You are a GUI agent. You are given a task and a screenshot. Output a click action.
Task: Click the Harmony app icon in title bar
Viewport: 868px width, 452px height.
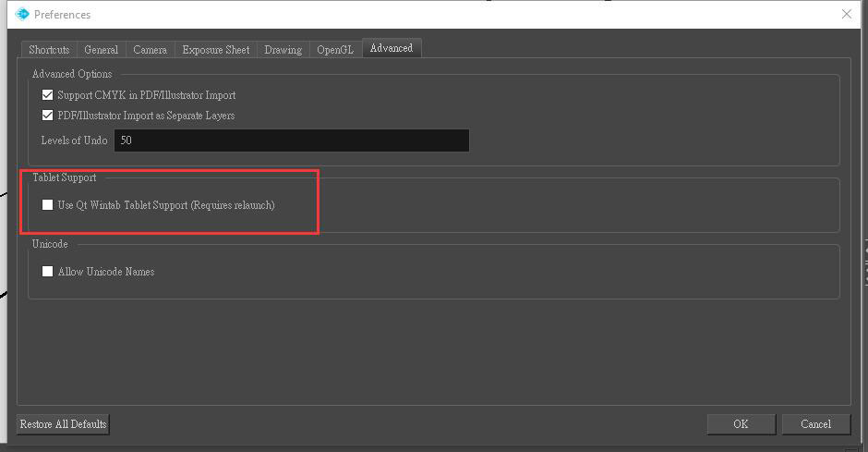[22, 14]
